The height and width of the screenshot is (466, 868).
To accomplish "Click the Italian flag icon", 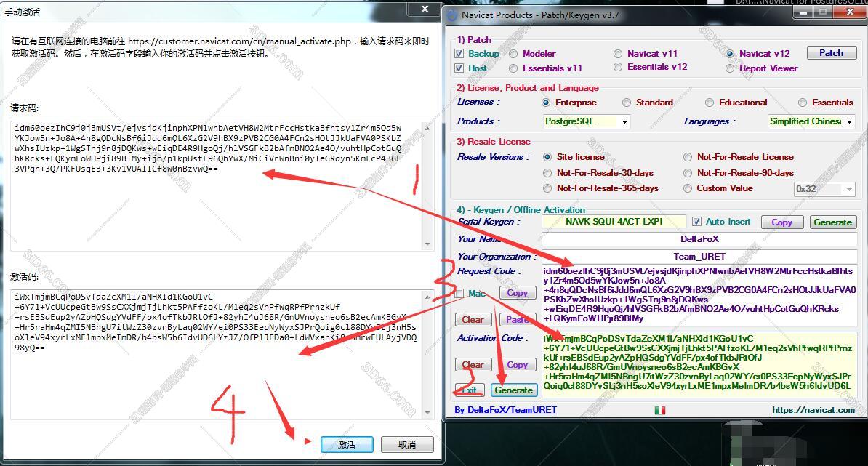I will [659, 410].
